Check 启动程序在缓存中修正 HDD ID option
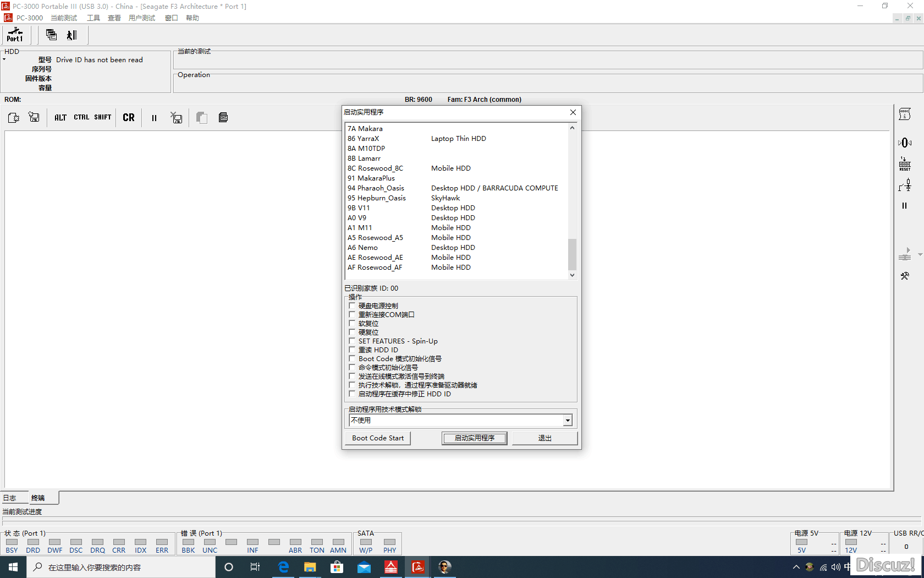 coord(352,394)
